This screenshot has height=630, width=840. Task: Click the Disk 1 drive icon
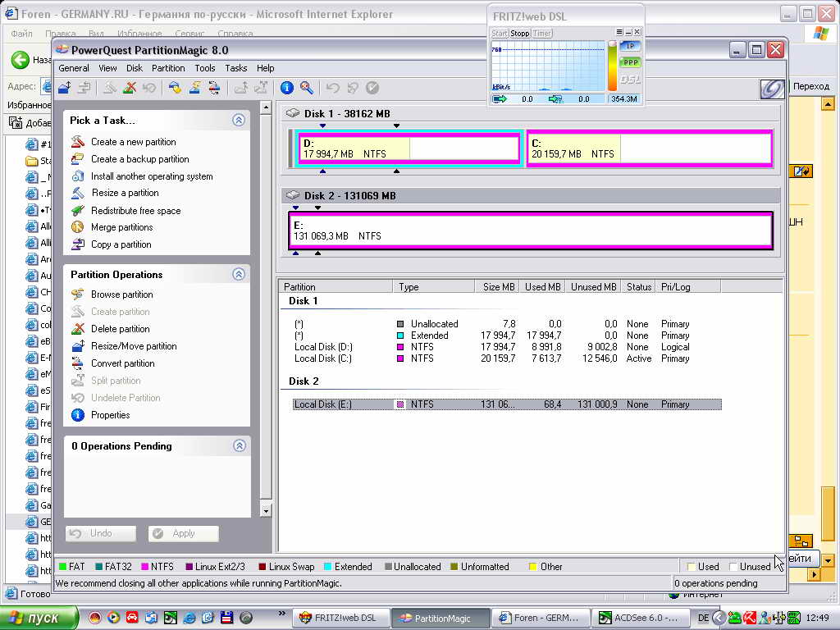pos(293,113)
